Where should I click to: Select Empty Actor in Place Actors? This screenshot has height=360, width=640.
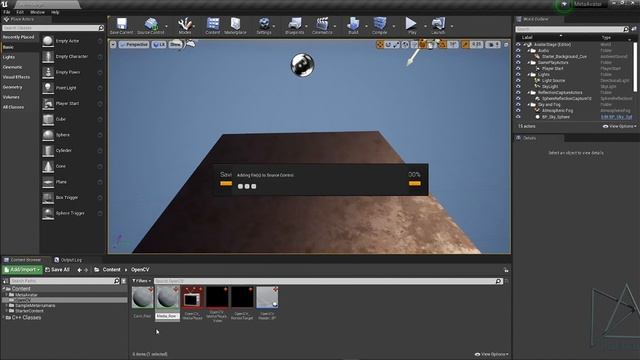72,41
